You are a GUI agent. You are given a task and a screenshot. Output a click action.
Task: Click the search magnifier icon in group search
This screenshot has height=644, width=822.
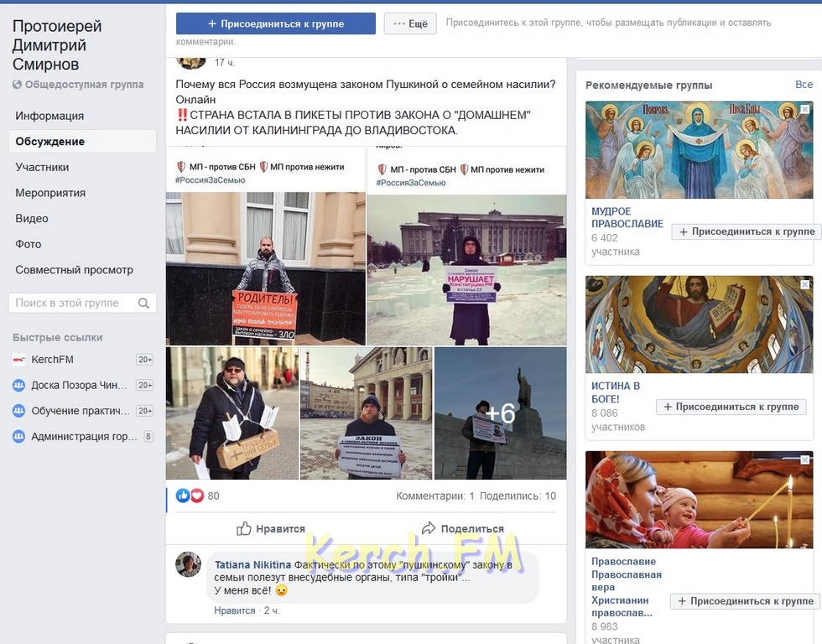point(143,303)
